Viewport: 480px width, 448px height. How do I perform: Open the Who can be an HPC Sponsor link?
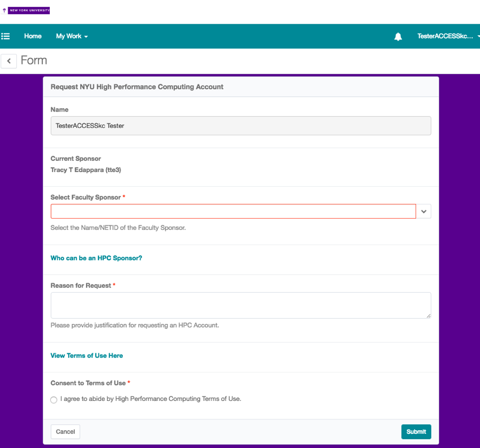pos(96,258)
